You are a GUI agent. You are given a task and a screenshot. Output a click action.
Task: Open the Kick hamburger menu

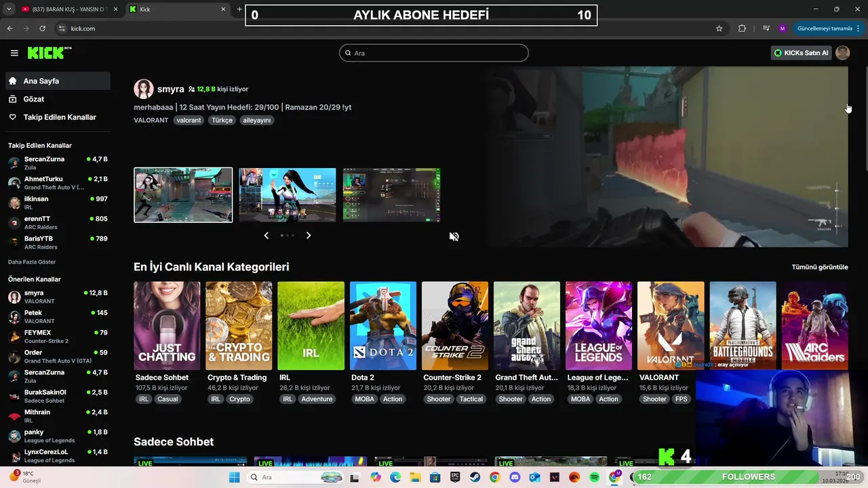[14, 53]
